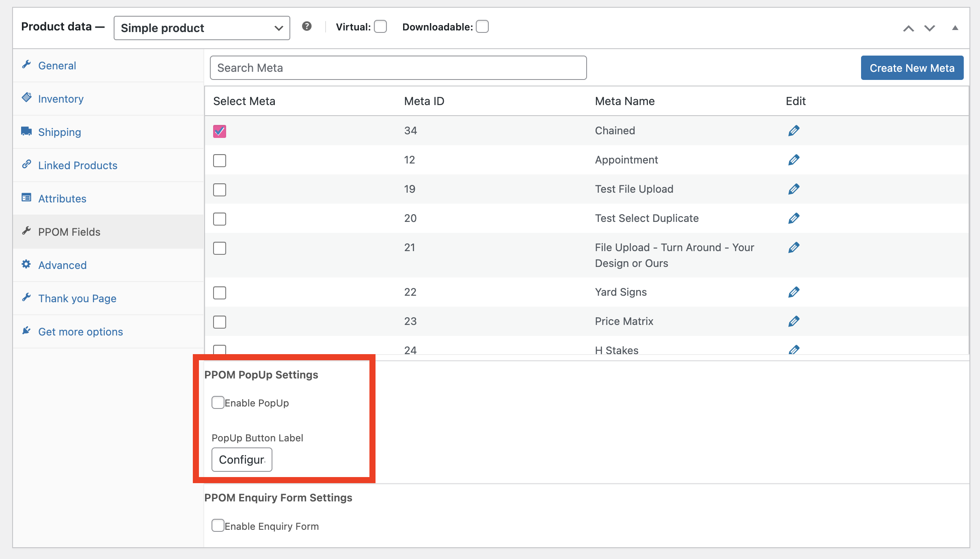
Task: Edit the Test Select Duplicate meta
Action: 793,218
